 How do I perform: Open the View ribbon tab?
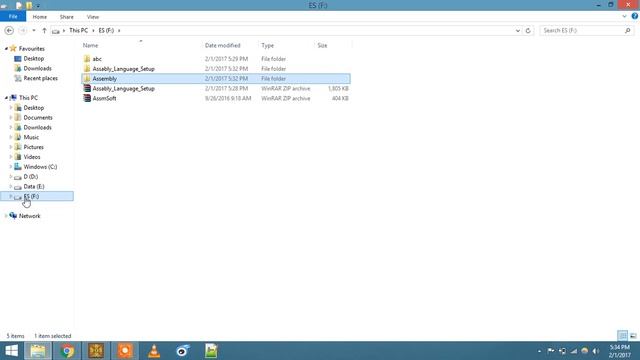tap(93, 17)
